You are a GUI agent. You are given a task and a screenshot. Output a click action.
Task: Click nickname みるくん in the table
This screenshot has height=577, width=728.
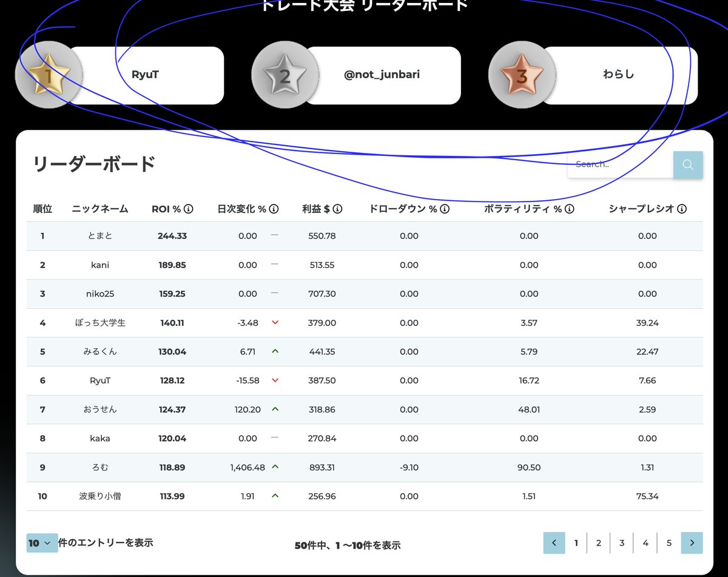tap(100, 351)
